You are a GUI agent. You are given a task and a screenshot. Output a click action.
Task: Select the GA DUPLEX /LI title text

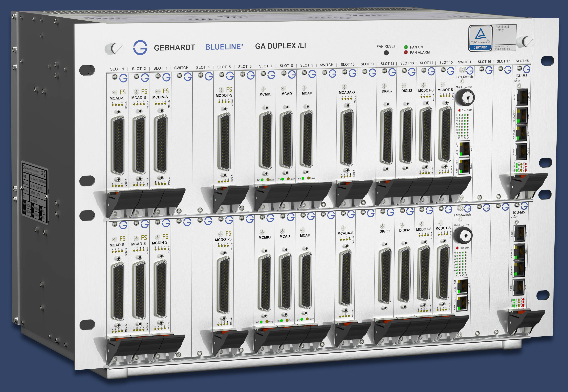[280, 46]
